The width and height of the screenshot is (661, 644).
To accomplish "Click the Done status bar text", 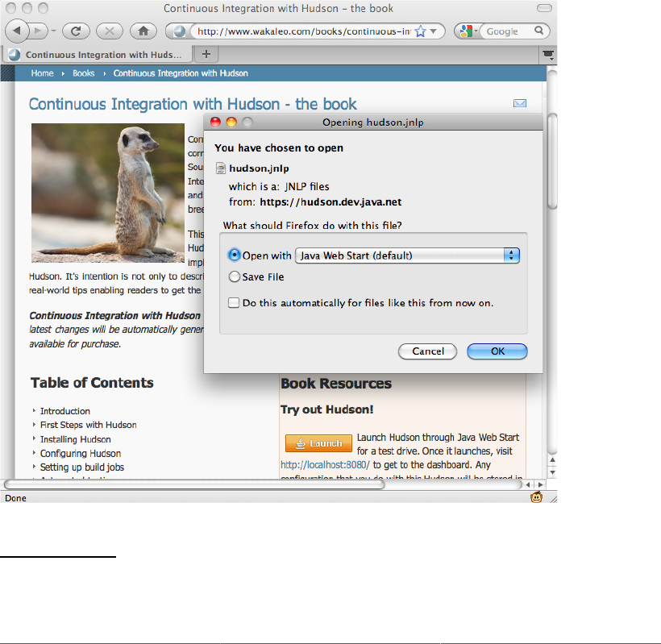I will click(15, 498).
